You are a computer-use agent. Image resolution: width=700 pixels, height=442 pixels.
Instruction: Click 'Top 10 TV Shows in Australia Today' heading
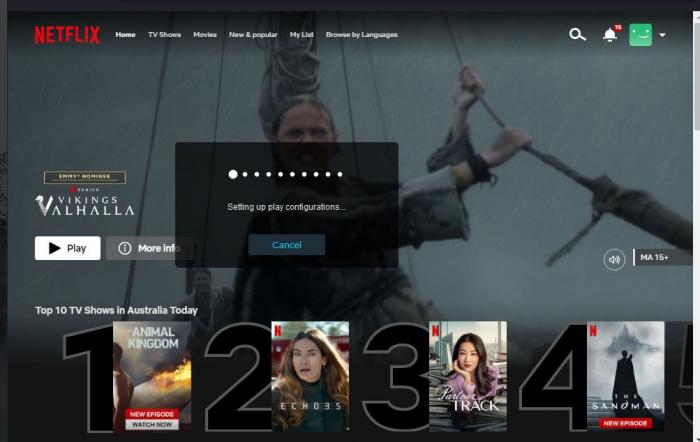coord(116,310)
